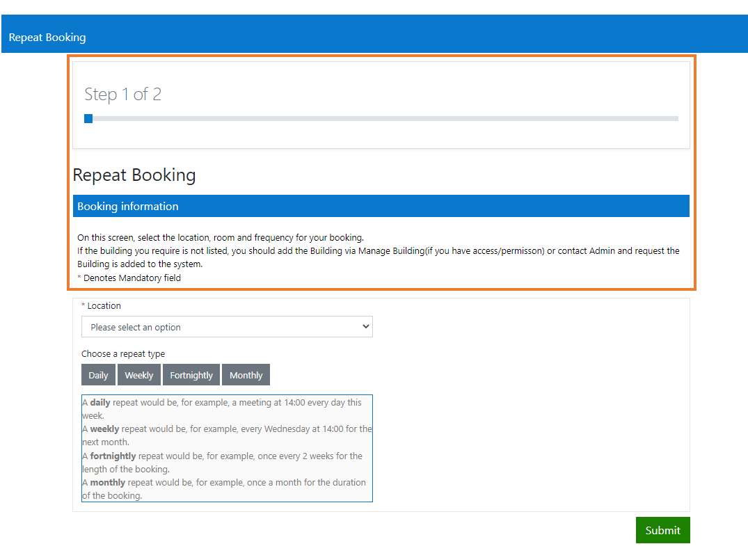Choose the Fortnightly repeat type
Viewport: 748px width, 560px height.
(191, 375)
